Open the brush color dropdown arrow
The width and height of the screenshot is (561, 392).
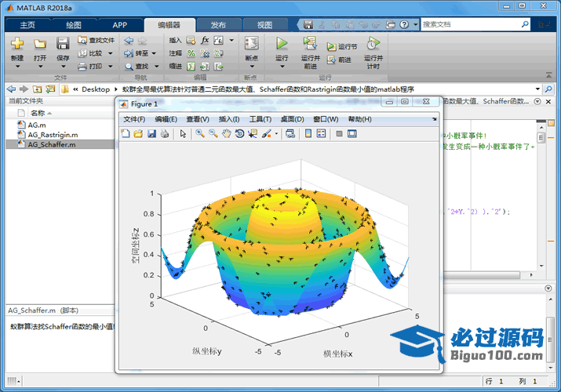[276, 134]
